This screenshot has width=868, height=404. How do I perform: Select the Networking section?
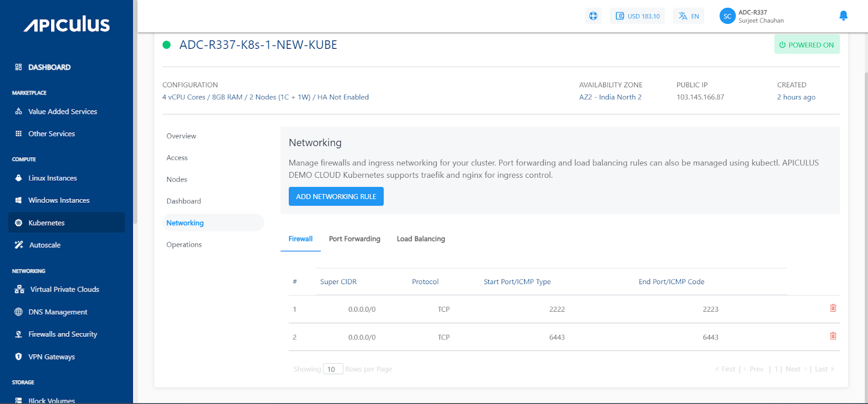click(x=213, y=222)
